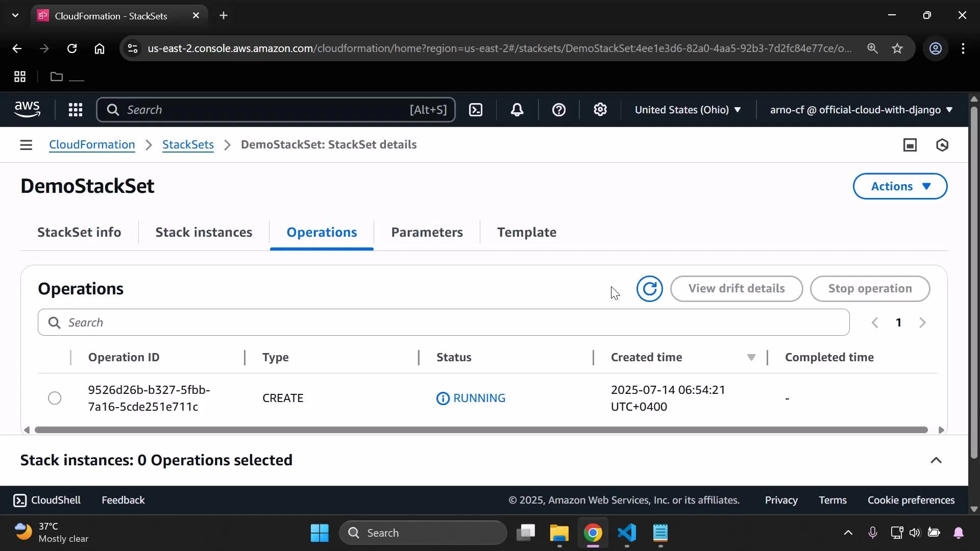Collapse the Stack instances footer panel chevron
This screenshot has height=551, width=980.
[x=936, y=460]
